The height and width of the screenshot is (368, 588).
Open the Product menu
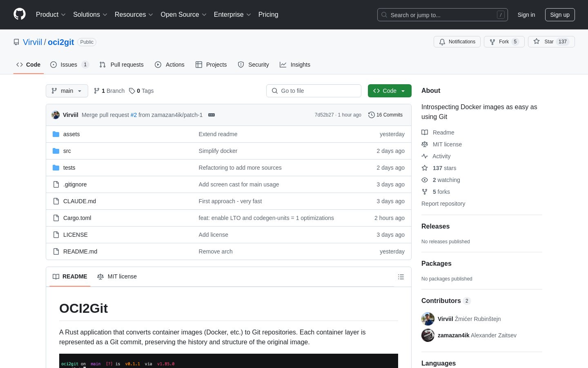point(51,15)
